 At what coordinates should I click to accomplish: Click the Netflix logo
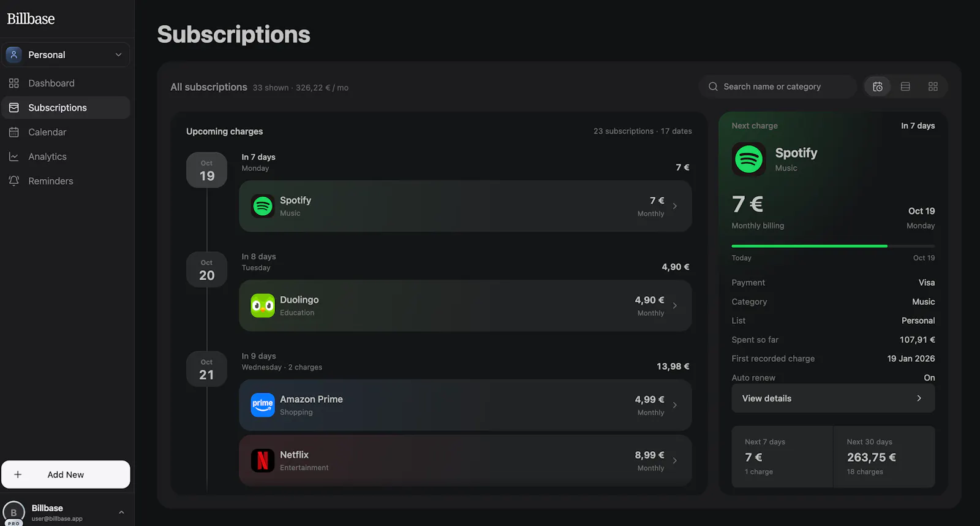click(263, 460)
